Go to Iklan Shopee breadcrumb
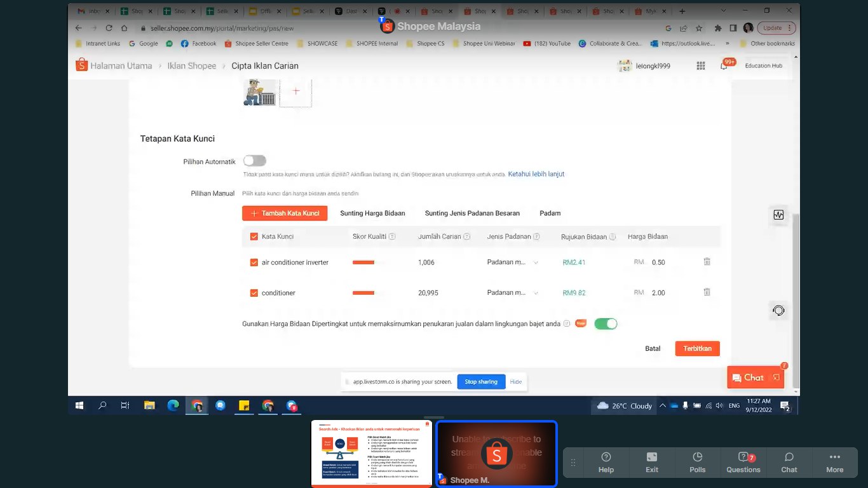This screenshot has width=868, height=488. click(192, 65)
